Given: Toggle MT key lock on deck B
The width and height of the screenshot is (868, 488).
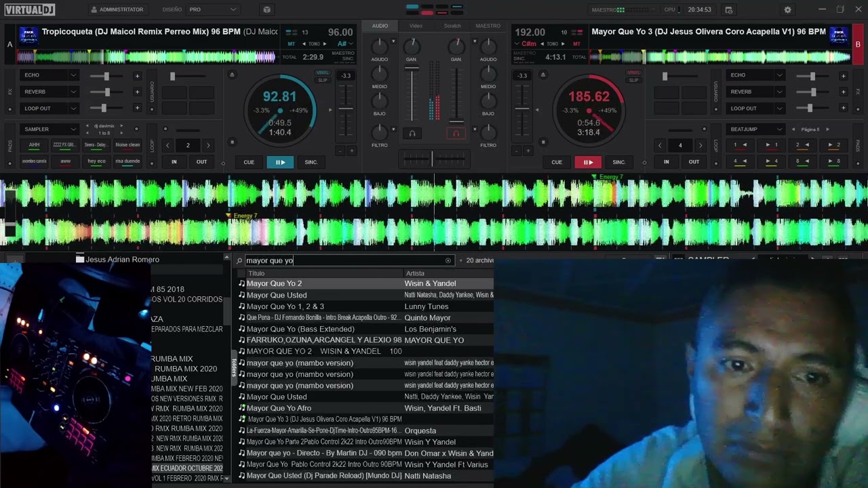Looking at the screenshot, I should point(576,43).
